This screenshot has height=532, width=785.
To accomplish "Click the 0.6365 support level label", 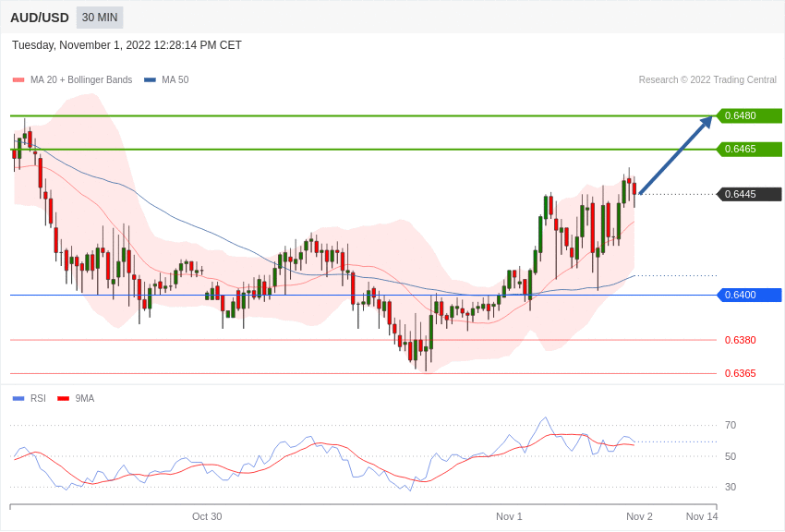I will 741,374.
